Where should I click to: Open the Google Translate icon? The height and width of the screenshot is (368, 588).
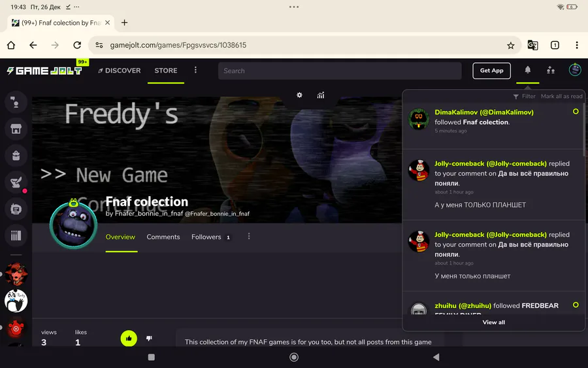click(532, 45)
